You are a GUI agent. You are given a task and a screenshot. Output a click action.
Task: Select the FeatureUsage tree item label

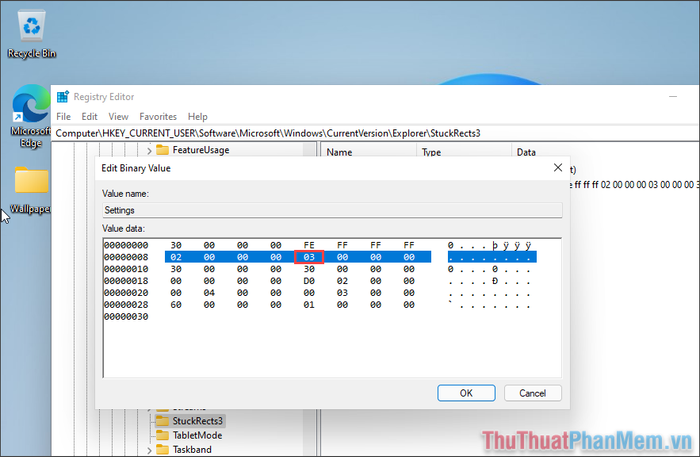[201, 150]
